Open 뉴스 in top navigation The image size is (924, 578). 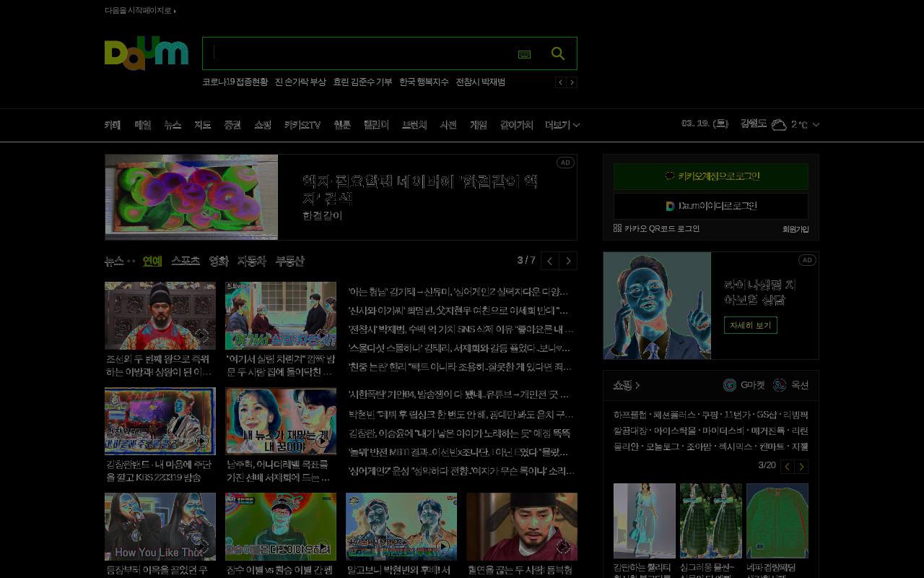coord(173,125)
